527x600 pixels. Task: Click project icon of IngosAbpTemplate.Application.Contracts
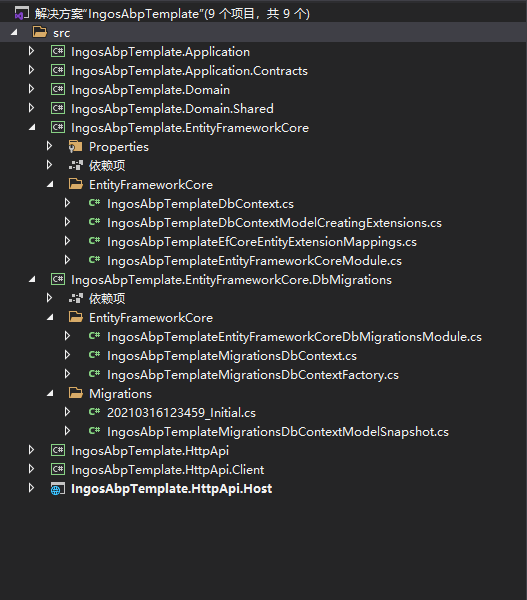click(x=58, y=70)
